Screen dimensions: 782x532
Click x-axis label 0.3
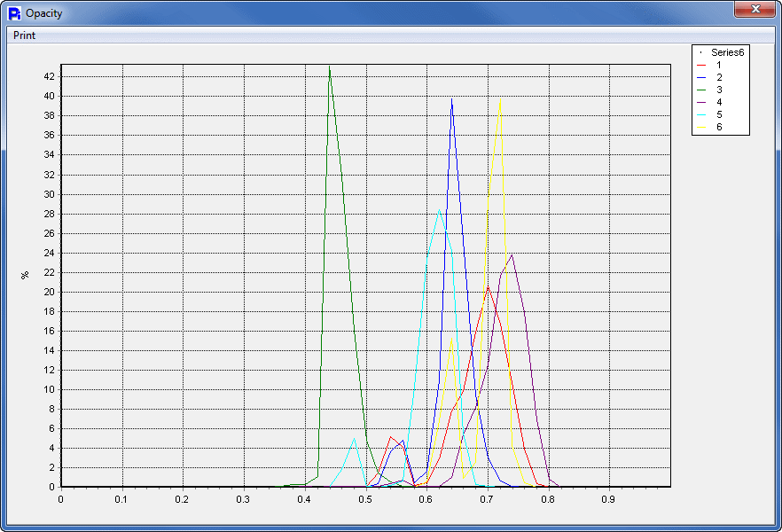pos(243,499)
